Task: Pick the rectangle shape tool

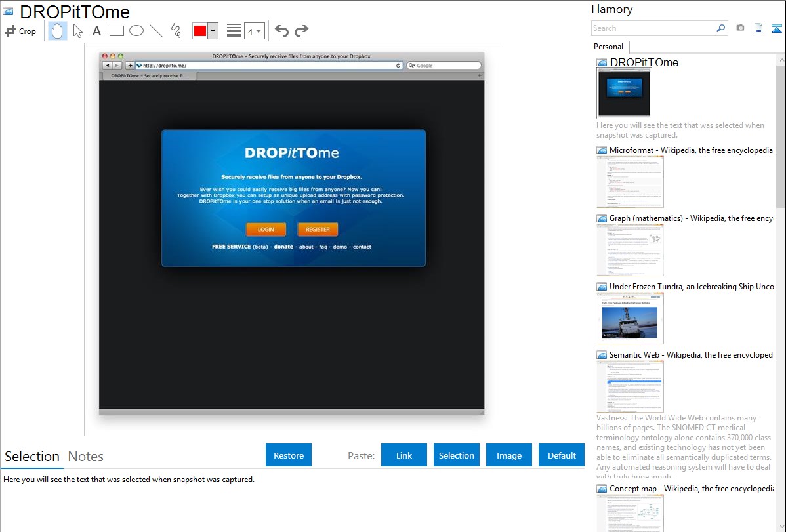Action: [x=116, y=31]
